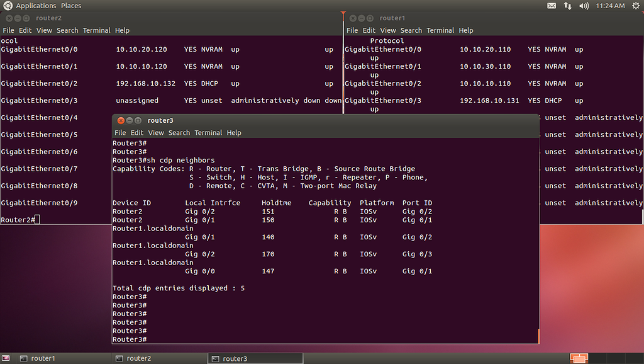Close the router1 terminal window

click(353, 18)
